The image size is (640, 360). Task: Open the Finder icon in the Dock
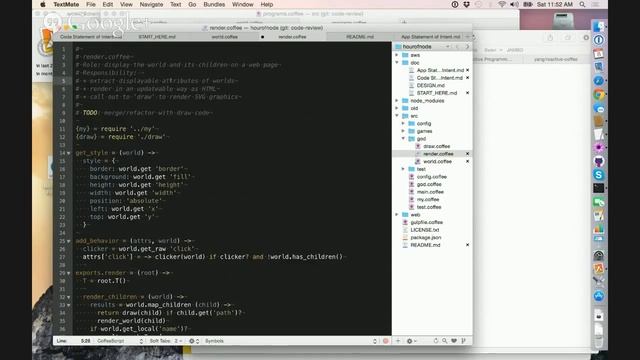599,26
